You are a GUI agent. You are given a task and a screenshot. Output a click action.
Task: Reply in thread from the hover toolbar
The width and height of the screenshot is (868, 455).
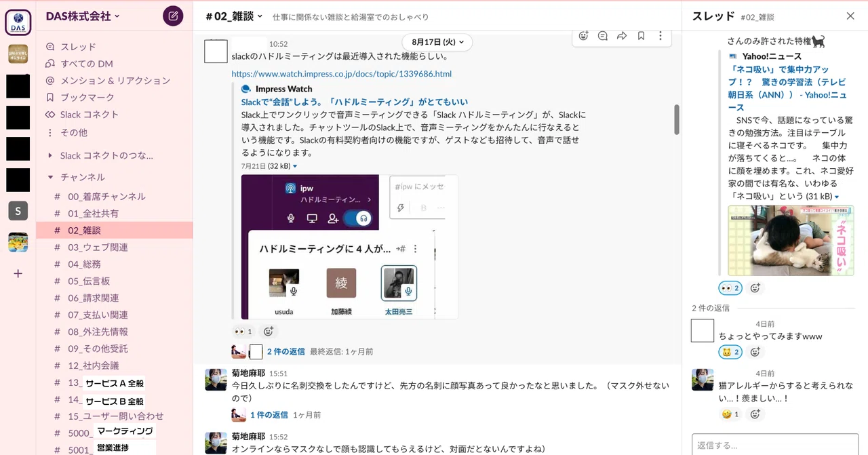pyautogui.click(x=602, y=36)
